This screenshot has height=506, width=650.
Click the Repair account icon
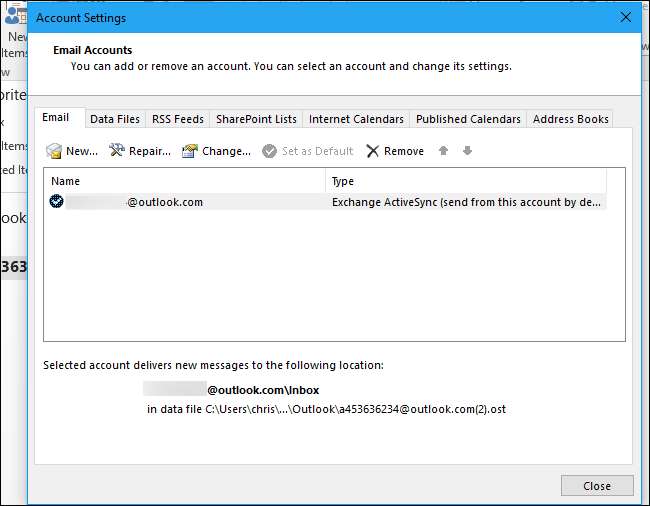117,151
